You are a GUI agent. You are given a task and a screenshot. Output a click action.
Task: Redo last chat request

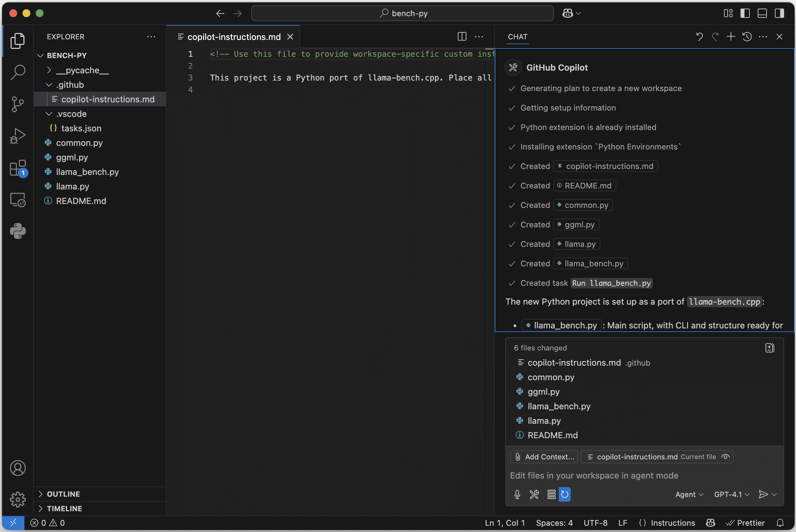pyautogui.click(x=715, y=36)
